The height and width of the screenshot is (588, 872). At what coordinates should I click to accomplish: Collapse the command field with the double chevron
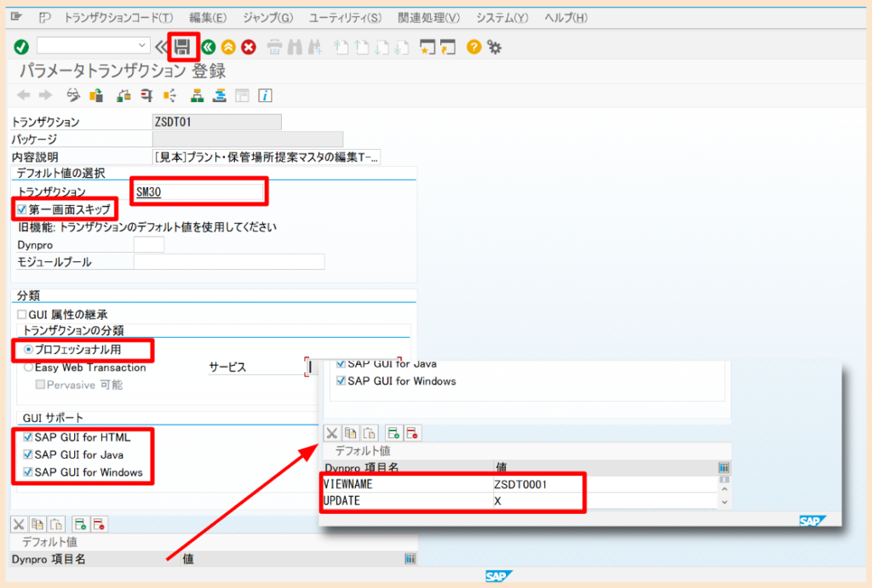click(x=163, y=48)
